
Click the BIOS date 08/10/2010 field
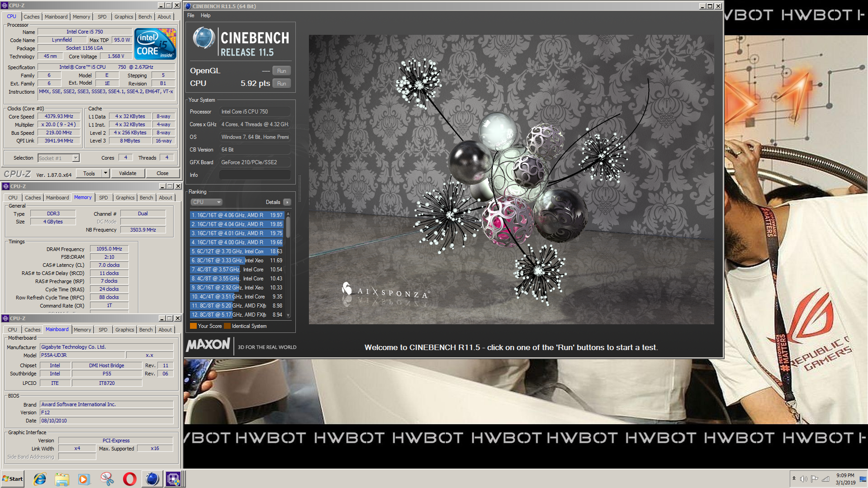[x=106, y=421]
